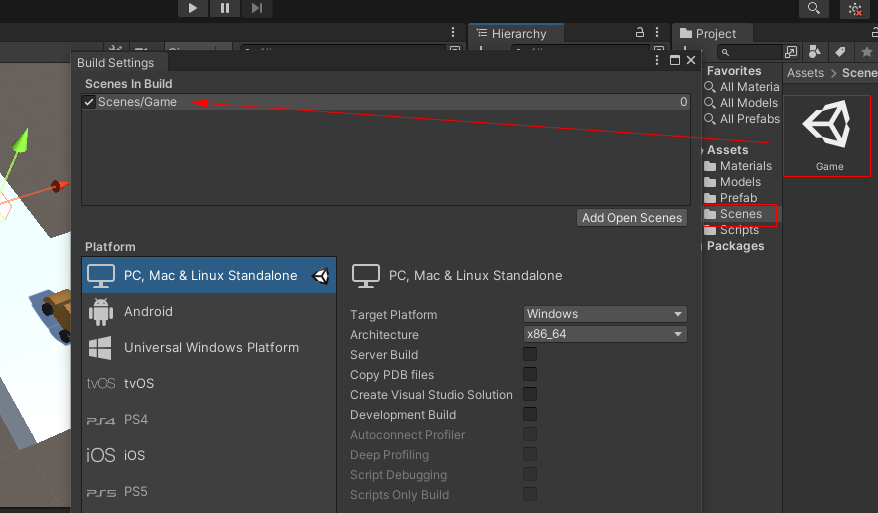Screen dimensions: 878x513
Task: Enable the Server Build checkbox
Action: pos(530,354)
